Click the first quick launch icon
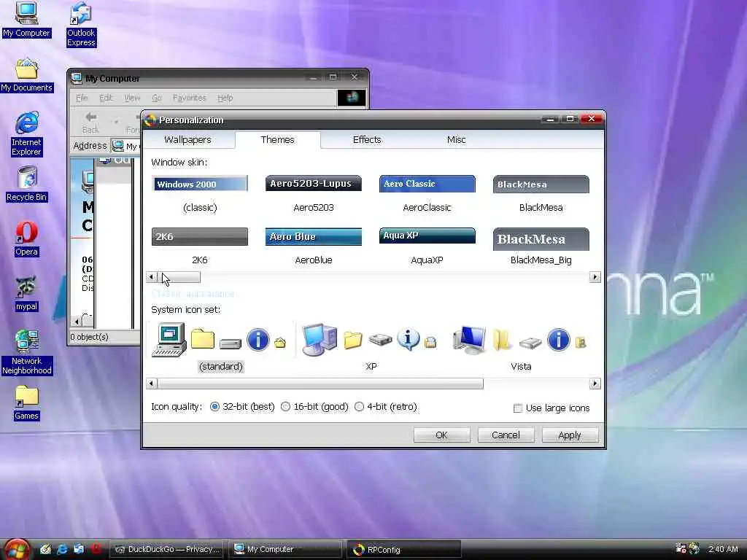 point(45,549)
